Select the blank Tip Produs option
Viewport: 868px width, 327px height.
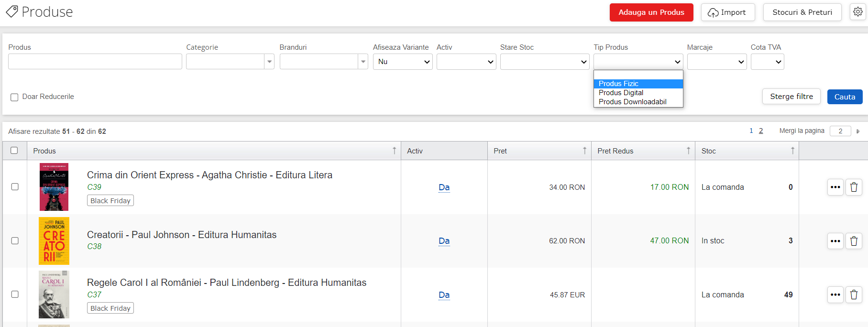coord(638,75)
